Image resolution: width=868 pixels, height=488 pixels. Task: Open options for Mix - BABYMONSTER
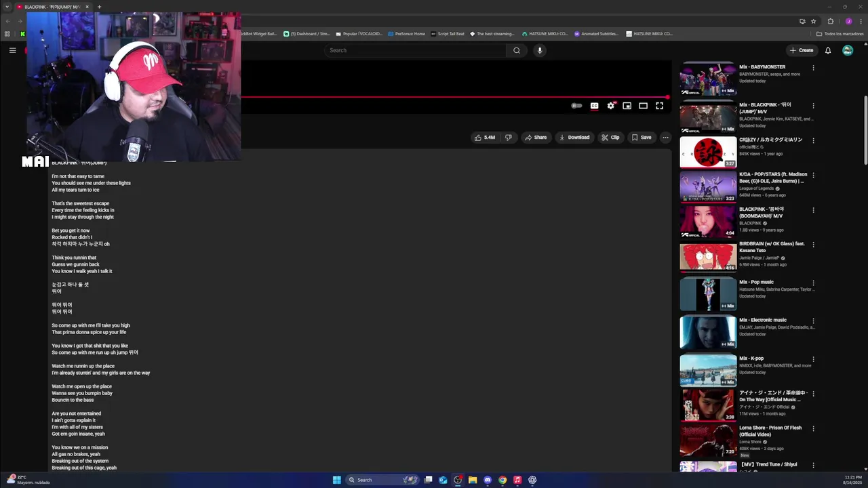pyautogui.click(x=813, y=68)
